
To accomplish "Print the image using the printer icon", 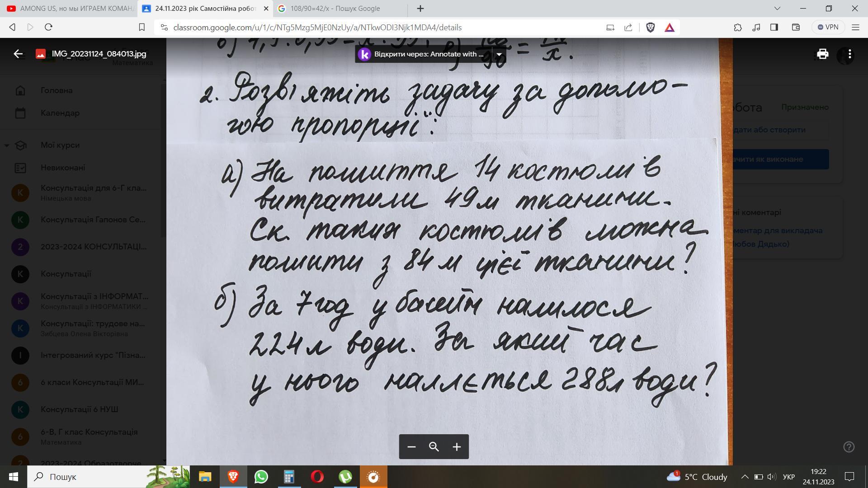I will [822, 54].
